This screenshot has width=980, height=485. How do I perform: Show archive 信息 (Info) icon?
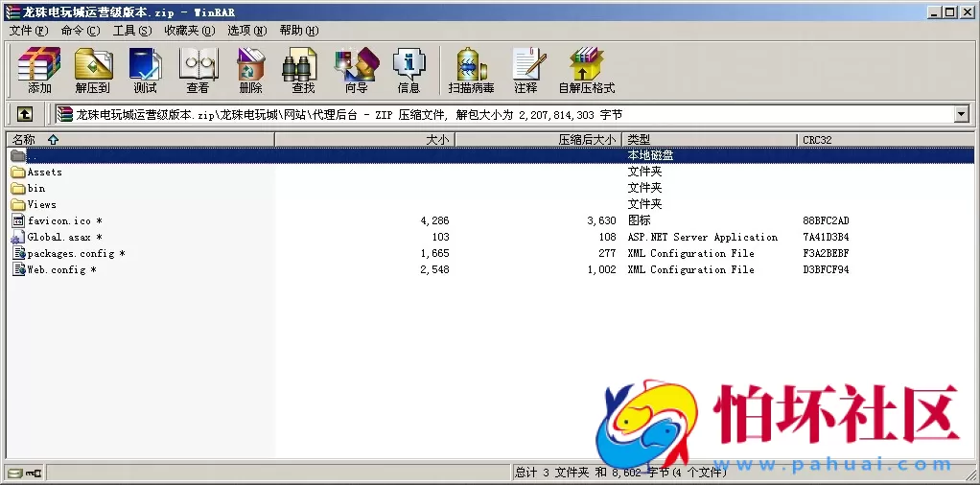tap(408, 70)
